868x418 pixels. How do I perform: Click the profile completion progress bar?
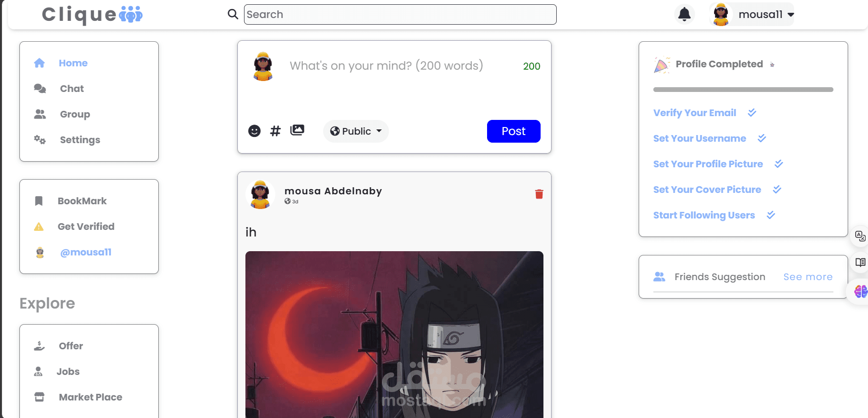coord(743,90)
